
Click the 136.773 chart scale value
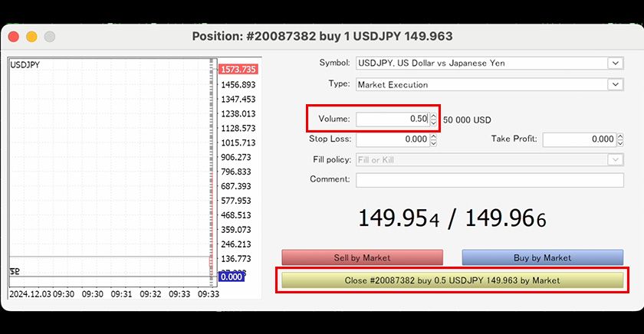[236, 259]
